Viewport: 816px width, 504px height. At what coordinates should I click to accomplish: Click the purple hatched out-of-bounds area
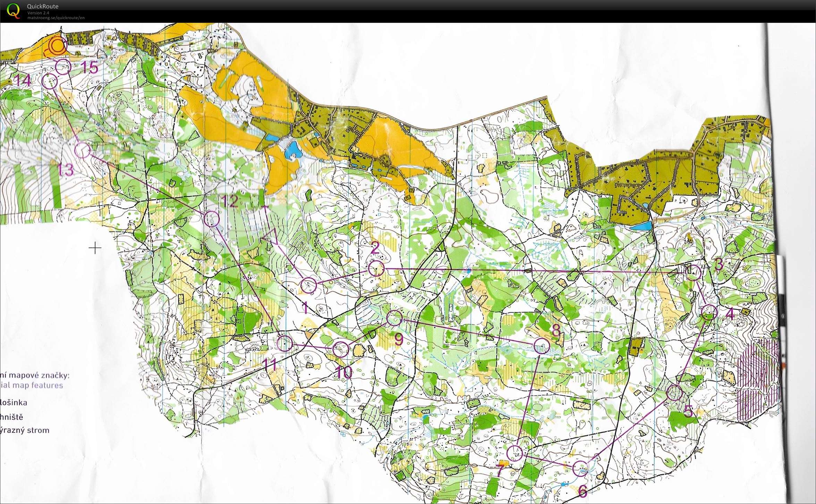tap(758, 380)
